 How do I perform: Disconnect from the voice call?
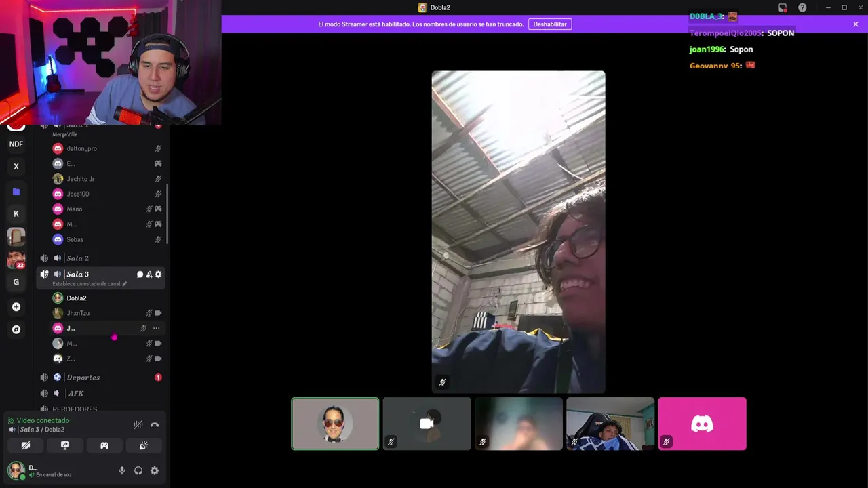tap(155, 425)
